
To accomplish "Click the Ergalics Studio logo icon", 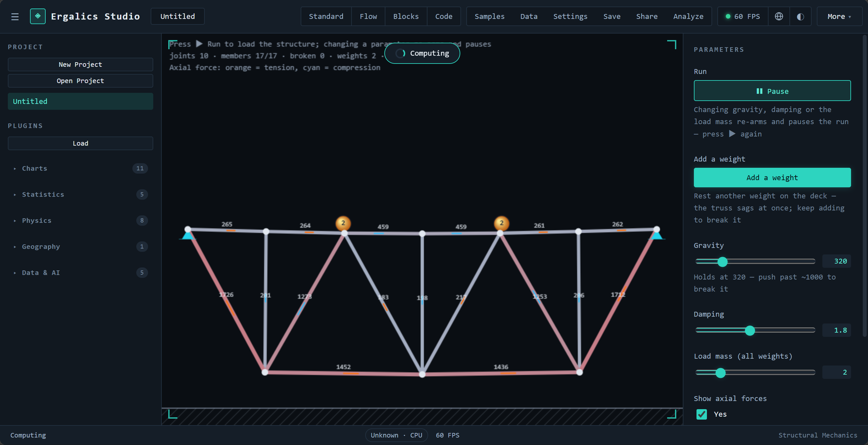I will point(38,16).
